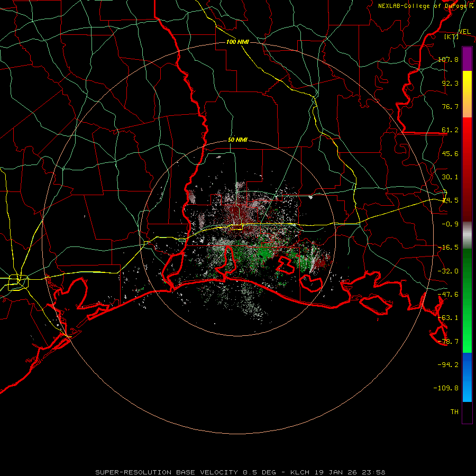
Task: Click the 92.3 velocity scale value
Action: [x=450, y=83]
